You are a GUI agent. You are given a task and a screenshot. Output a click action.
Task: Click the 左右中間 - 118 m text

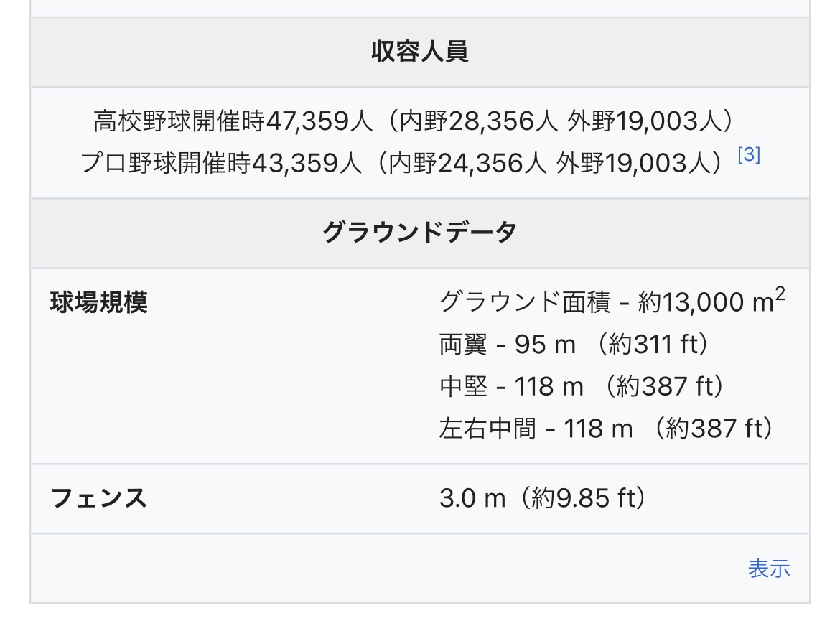pos(536,429)
